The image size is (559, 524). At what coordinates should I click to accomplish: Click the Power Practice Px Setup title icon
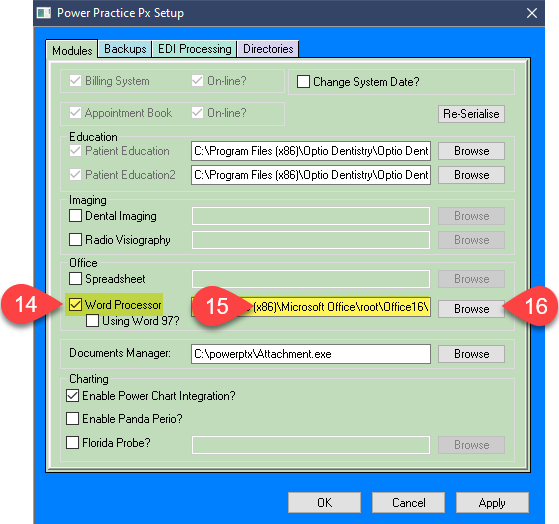coord(44,13)
